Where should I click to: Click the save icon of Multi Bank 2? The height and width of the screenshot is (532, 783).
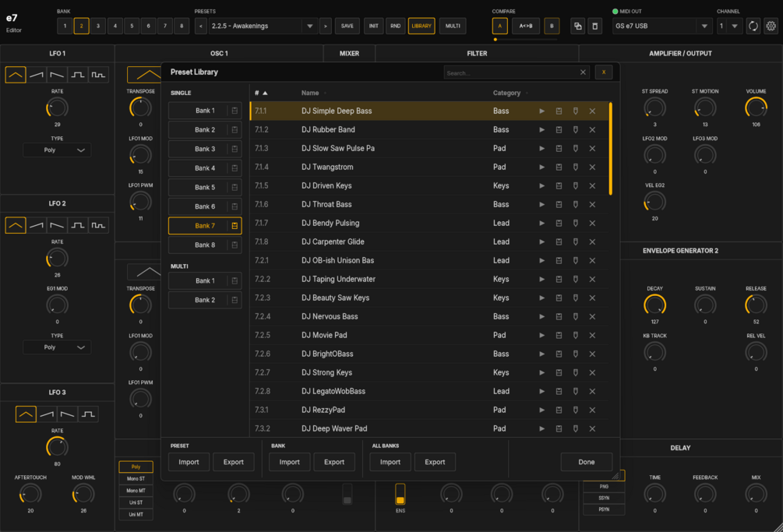(235, 300)
